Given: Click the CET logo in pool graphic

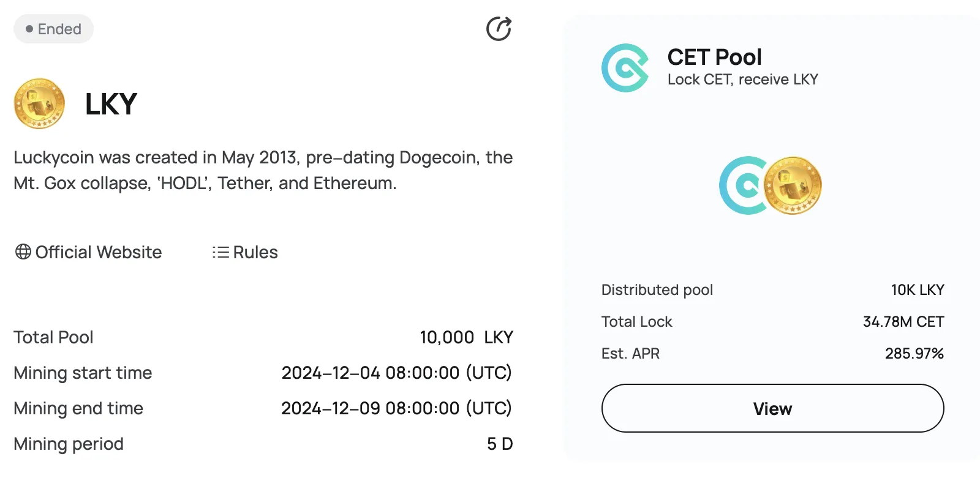Looking at the screenshot, I should coord(742,185).
